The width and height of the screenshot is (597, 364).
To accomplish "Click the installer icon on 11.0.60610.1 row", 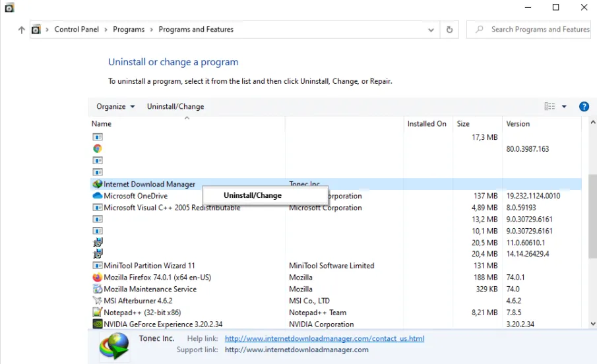I will point(98,242).
